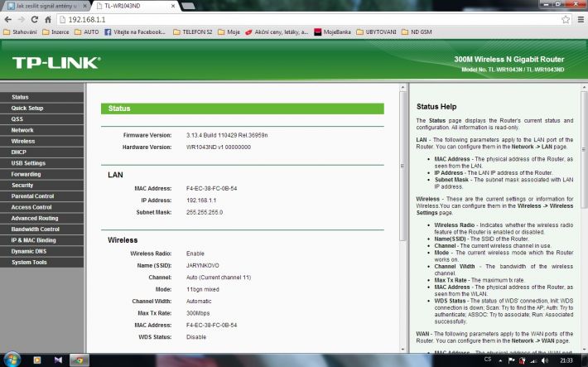Open the Status menu item

click(42, 97)
